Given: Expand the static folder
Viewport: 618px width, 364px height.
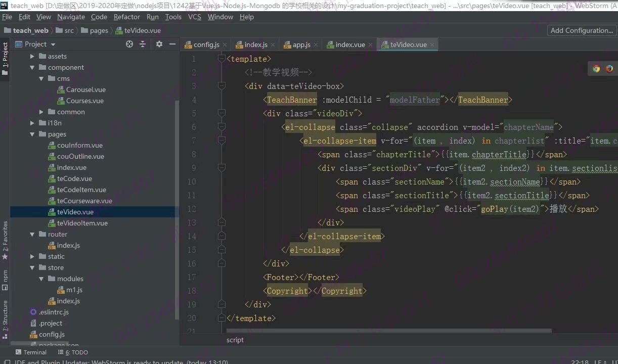Looking at the screenshot, I should pos(32,256).
